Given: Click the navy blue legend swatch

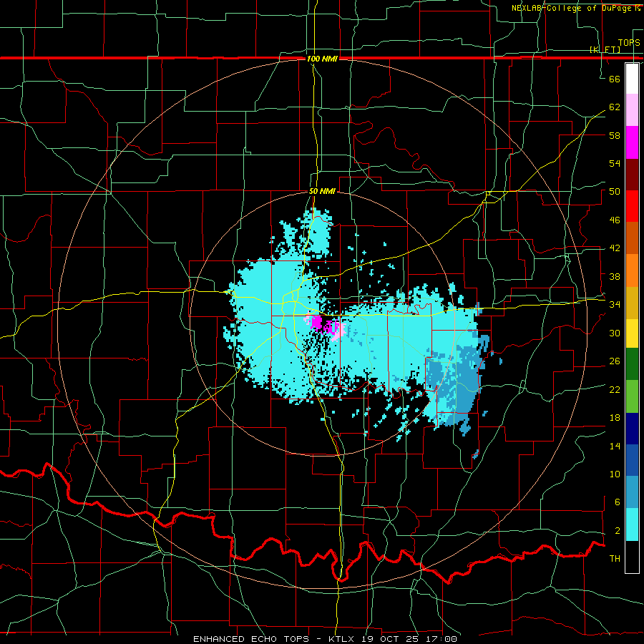Looking at the screenshot, I should (x=632, y=429).
